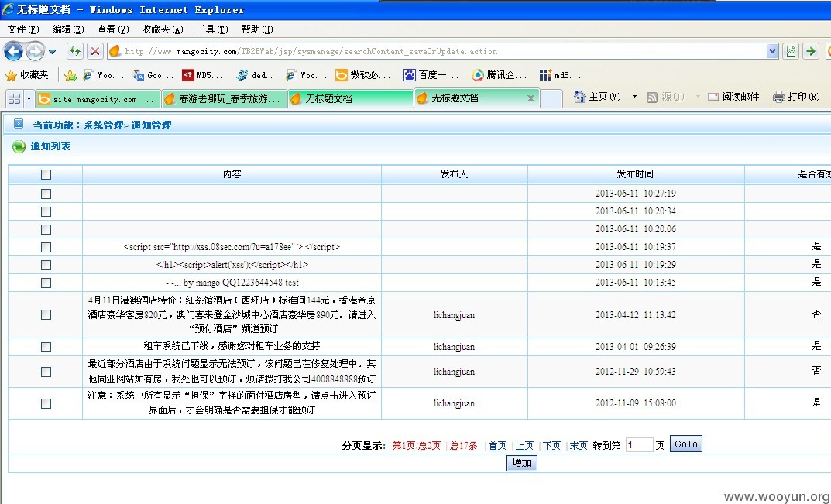Expand the address bar history dropdown

[772, 51]
